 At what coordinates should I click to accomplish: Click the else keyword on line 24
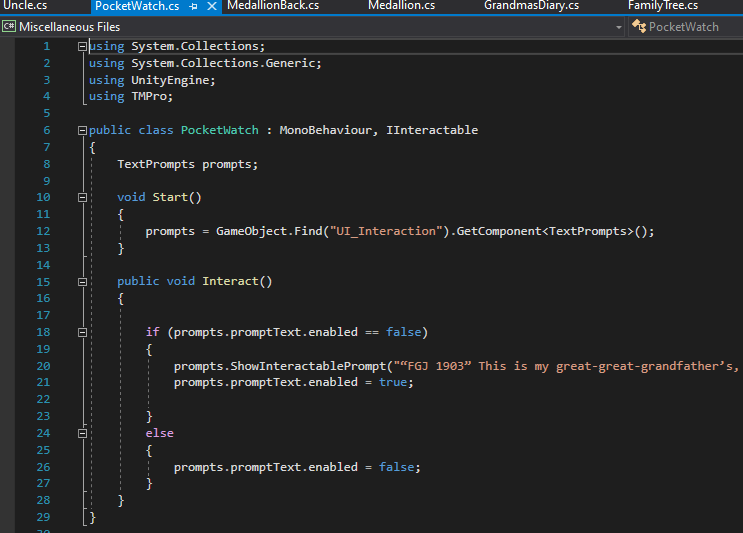point(160,434)
